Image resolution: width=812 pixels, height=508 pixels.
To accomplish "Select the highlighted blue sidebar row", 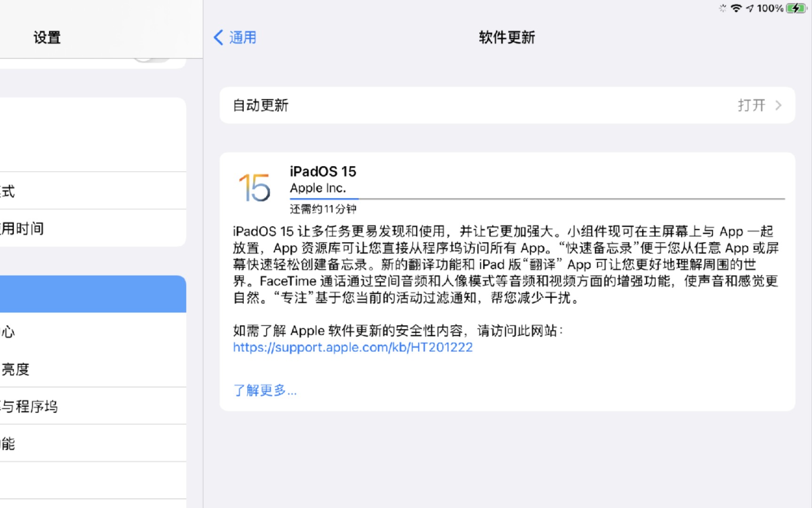I will (93, 294).
